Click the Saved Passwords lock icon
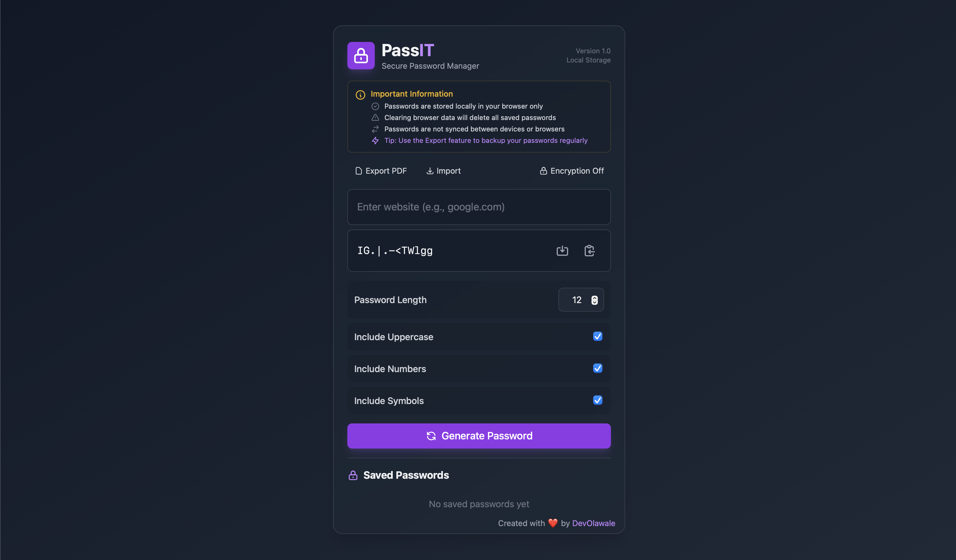 pos(353,475)
